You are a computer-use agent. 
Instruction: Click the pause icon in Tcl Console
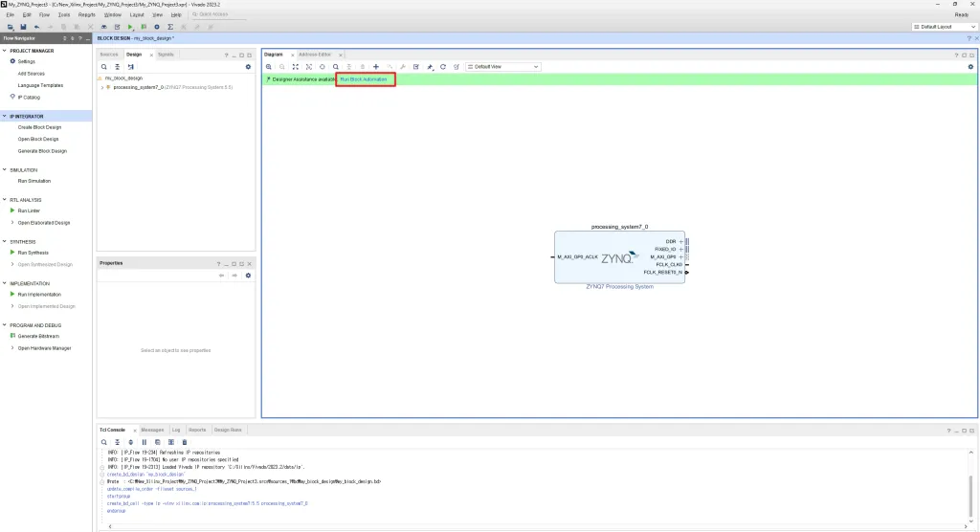[x=145, y=442]
